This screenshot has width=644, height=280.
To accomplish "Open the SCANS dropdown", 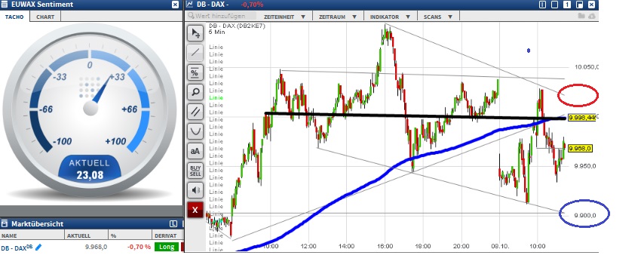I will 438,17.
